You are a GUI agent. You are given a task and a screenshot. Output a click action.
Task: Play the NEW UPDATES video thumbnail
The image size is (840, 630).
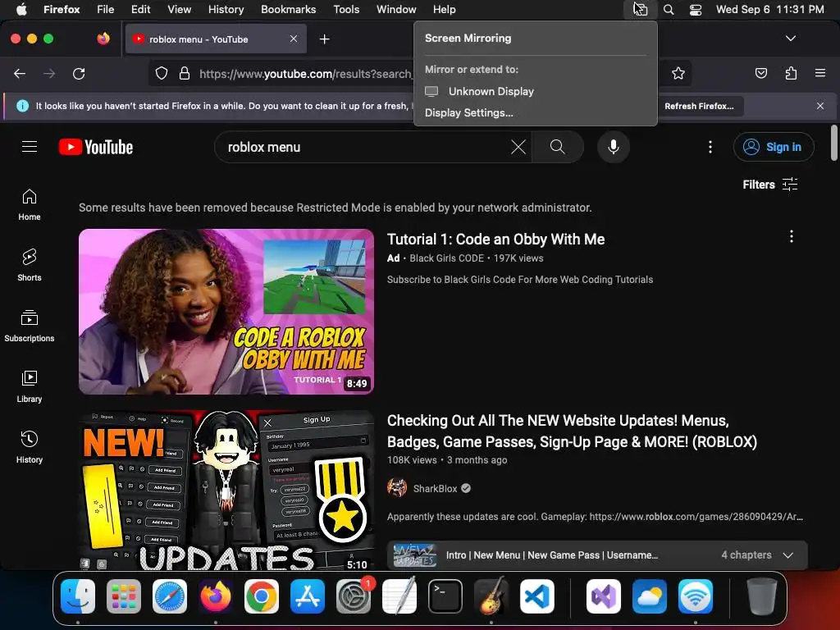coord(226,491)
